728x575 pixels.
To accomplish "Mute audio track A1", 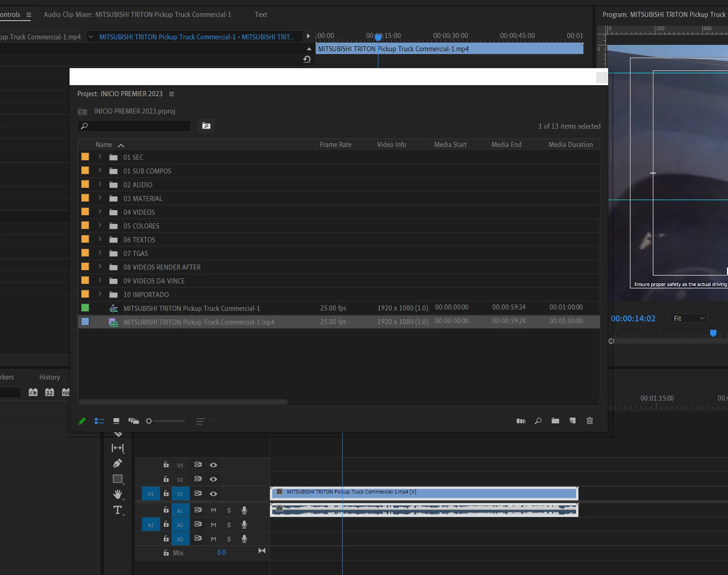I will pos(213,510).
